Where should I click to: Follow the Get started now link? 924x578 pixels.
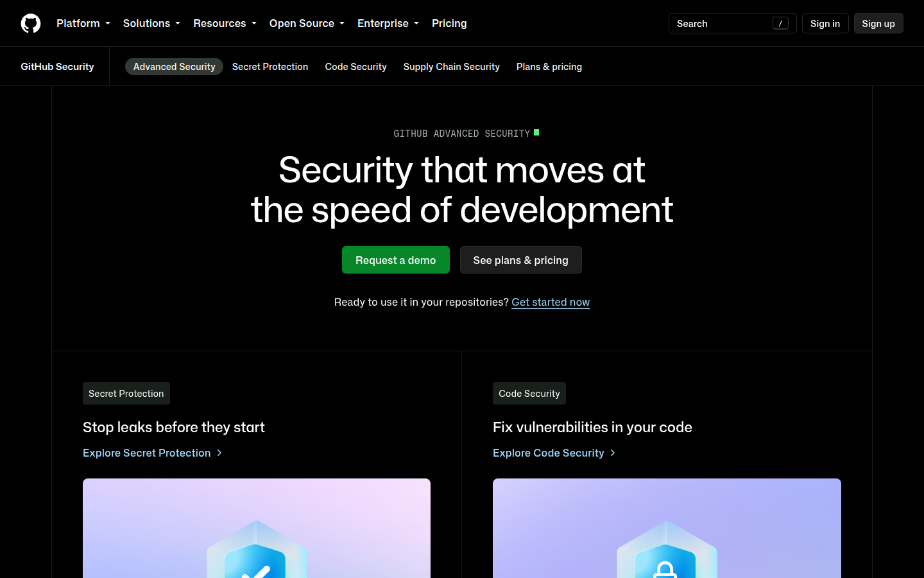click(551, 302)
